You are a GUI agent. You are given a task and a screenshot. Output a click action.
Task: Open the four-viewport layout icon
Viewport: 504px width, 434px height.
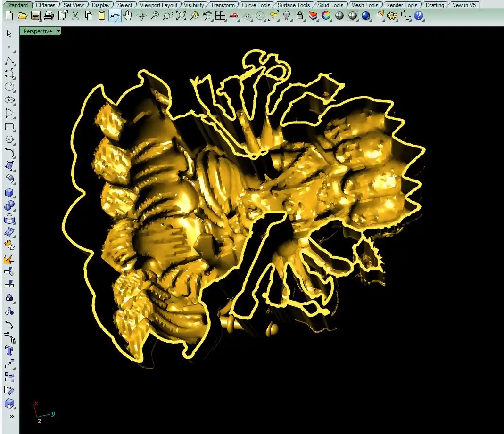tap(220, 16)
